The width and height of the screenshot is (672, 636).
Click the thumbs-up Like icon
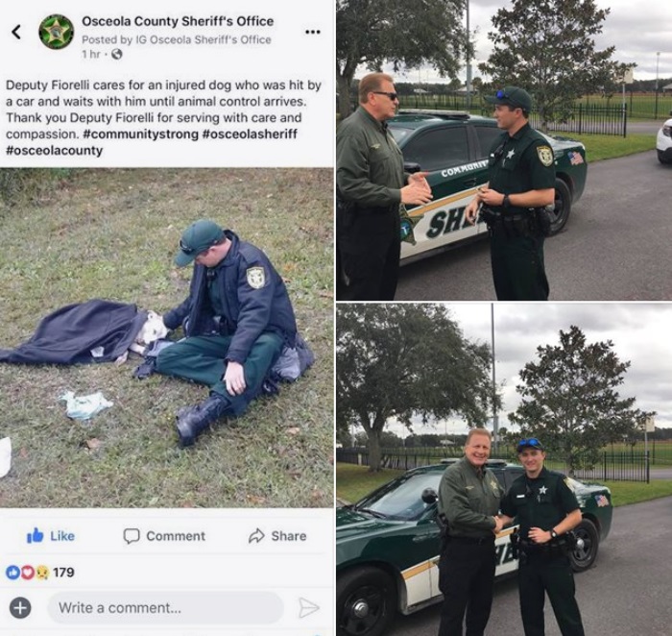tap(36, 535)
